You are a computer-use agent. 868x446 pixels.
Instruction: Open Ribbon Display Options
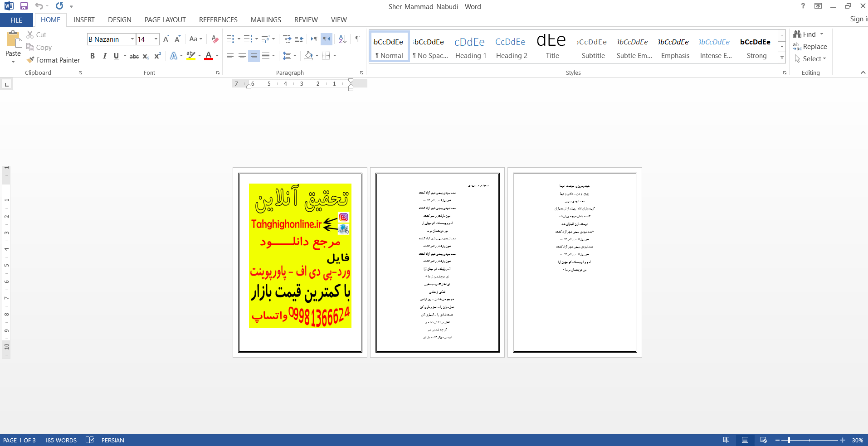818,6
